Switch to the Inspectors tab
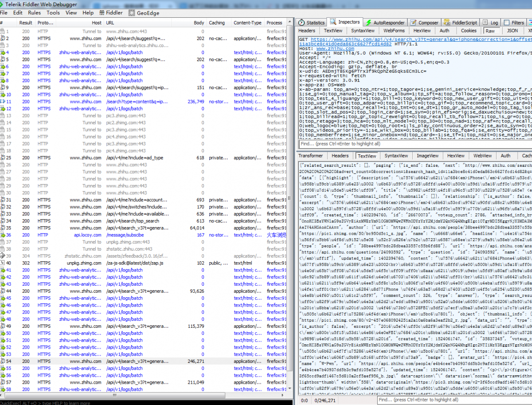Viewport: 532px width, 405px height. tap(345, 22)
